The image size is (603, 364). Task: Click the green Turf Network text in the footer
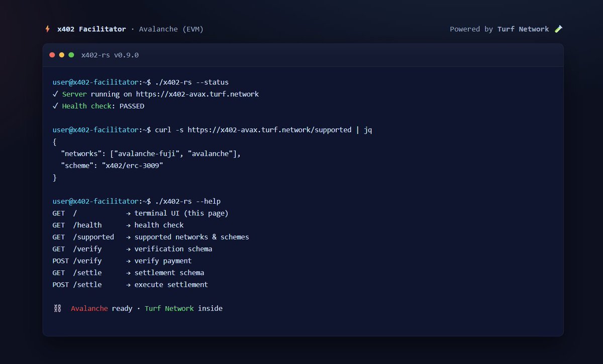click(x=169, y=308)
